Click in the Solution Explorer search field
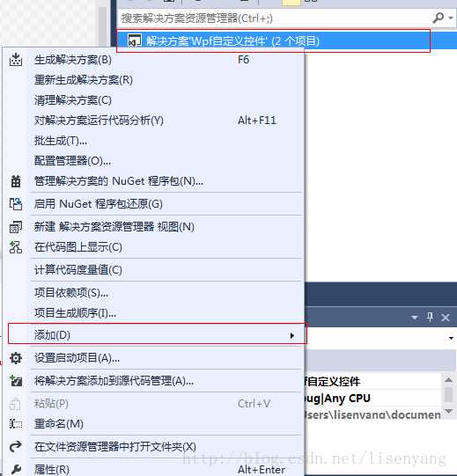 tap(274, 18)
